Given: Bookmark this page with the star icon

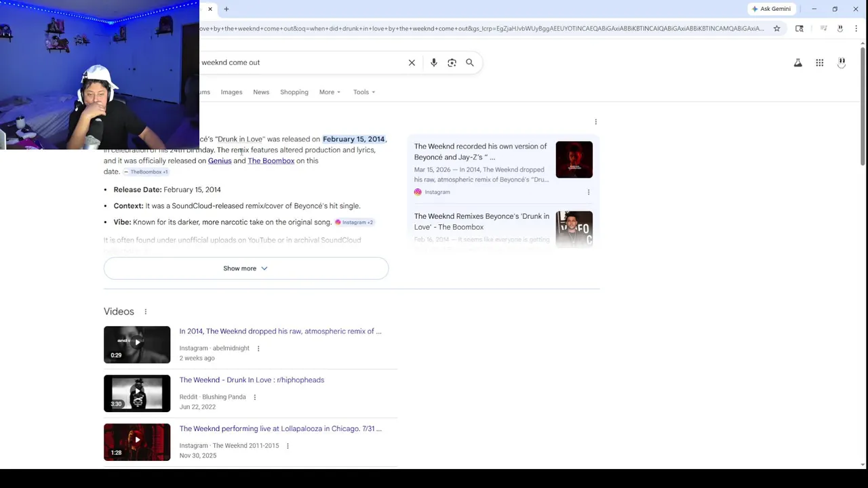Looking at the screenshot, I should [x=777, y=28].
